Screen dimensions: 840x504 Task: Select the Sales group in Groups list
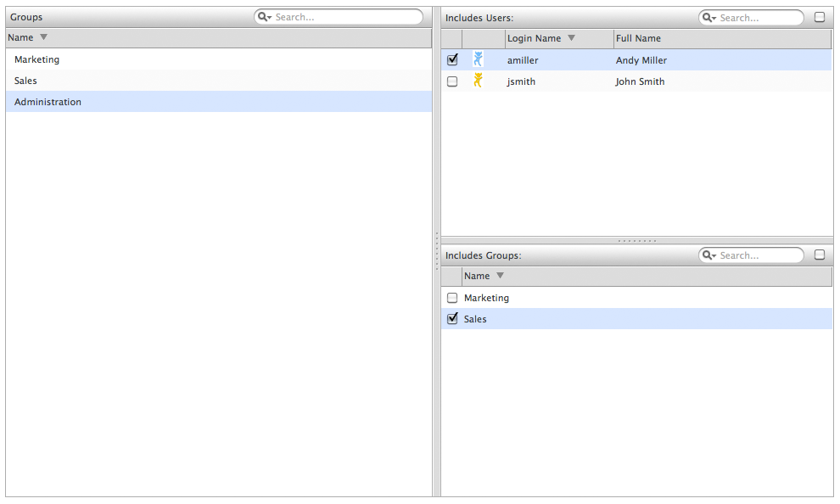pyautogui.click(x=25, y=81)
